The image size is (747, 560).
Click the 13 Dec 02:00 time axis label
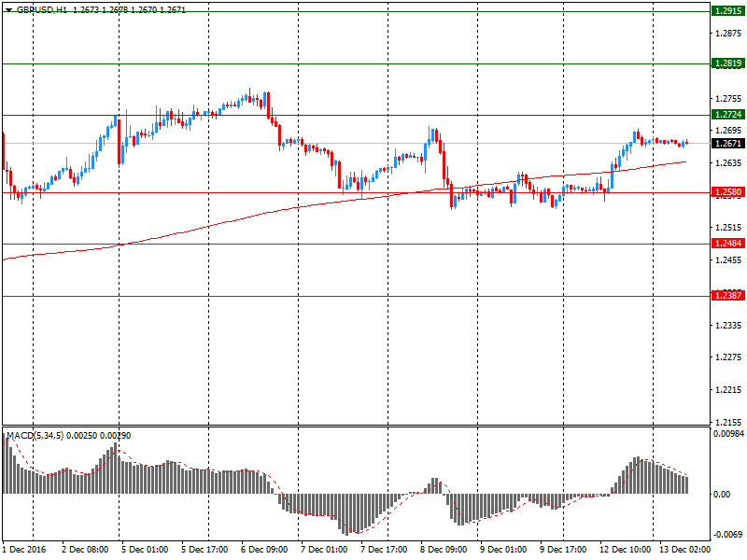pyautogui.click(x=684, y=550)
